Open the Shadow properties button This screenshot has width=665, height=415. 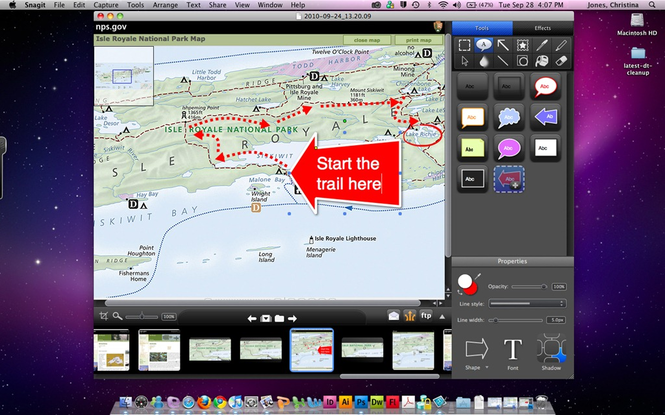coord(551,353)
